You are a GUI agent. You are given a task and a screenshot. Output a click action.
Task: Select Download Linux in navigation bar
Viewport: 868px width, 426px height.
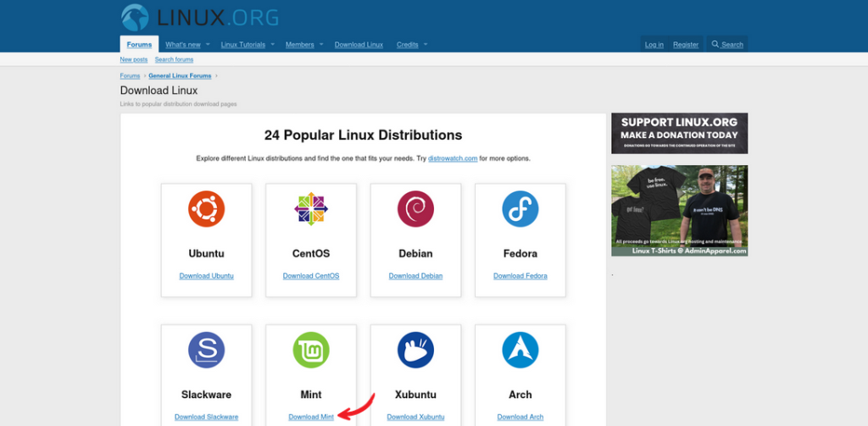359,45
